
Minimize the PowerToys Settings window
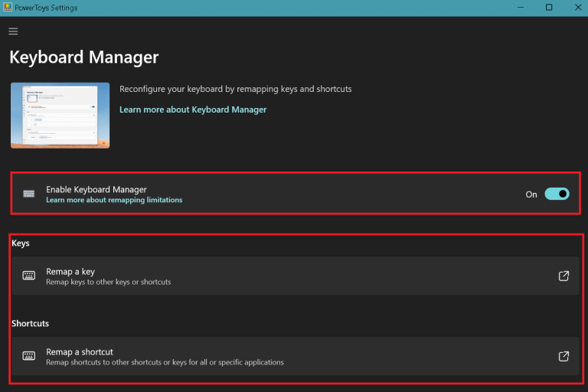point(521,7)
